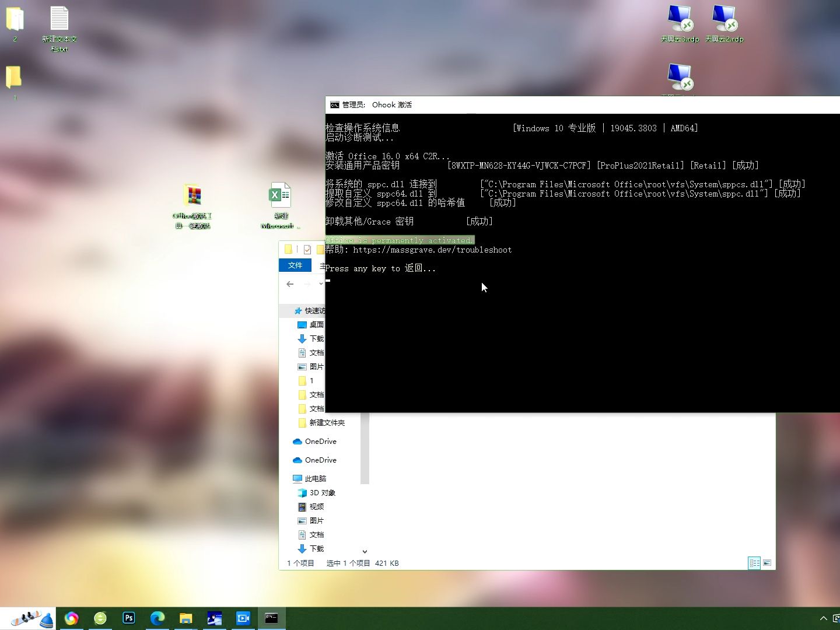840x630 pixels.
Task: Switch Explorer to details view
Action: [754, 563]
